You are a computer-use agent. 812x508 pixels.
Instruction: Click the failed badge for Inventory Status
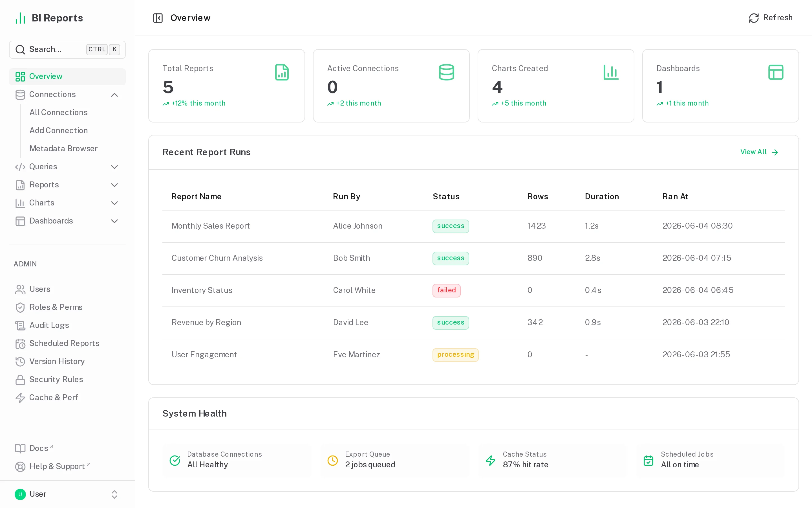pyautogui.click(x=446, y=290)
